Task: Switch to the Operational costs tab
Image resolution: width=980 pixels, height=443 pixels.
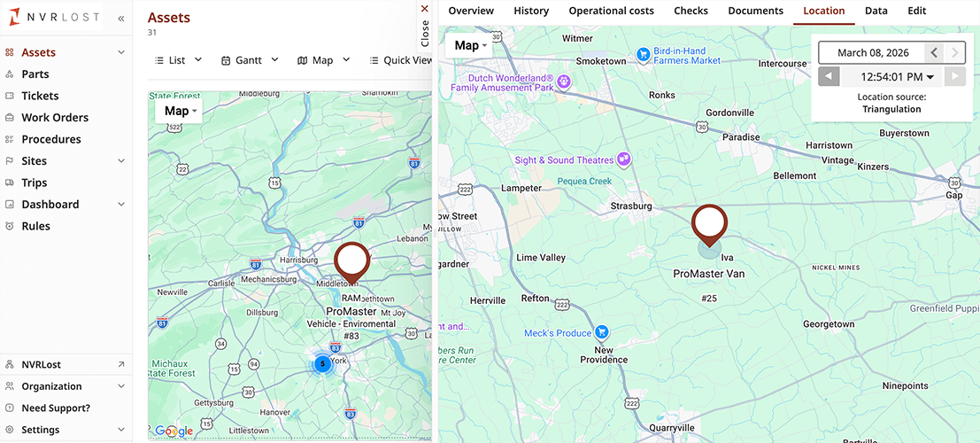Action: pyautogui.click(x=611, y=11)
